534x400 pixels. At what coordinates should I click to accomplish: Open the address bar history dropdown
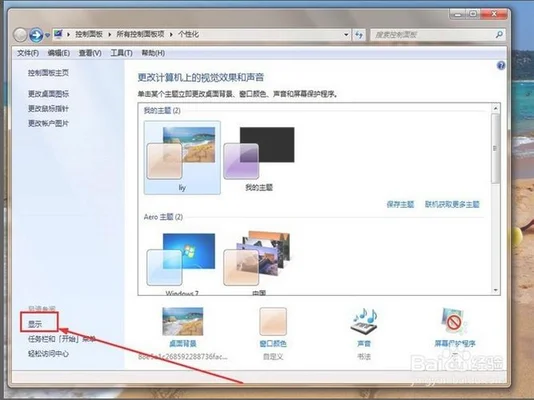[x=346, y=34]
